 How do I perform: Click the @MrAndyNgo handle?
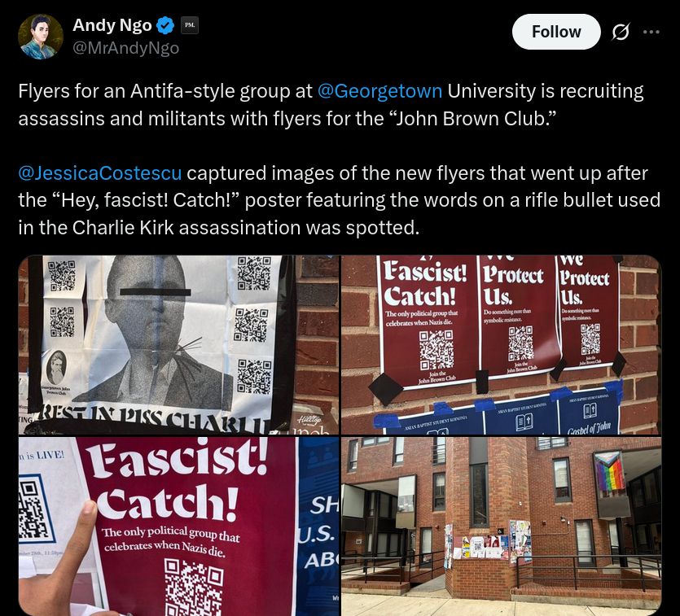click(x=125, y=48)
